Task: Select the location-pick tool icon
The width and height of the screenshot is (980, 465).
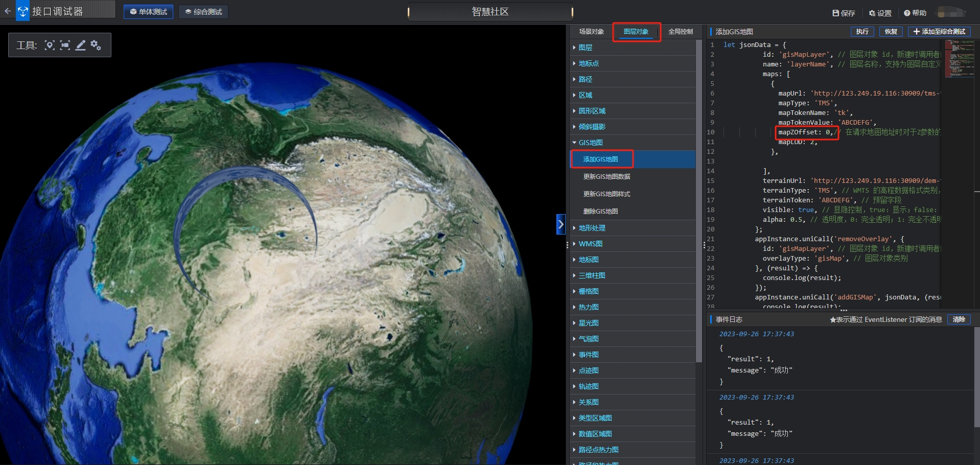Action: coord(49,45)
